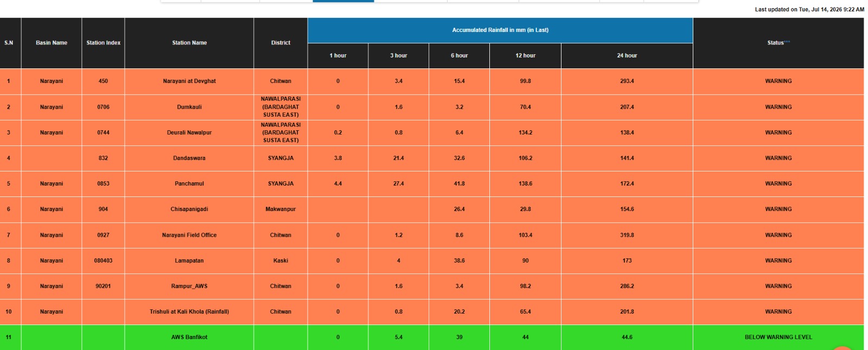Click the 319.8 rainfall value
This screenshot has width=868, height=350.
coord(627,236)
